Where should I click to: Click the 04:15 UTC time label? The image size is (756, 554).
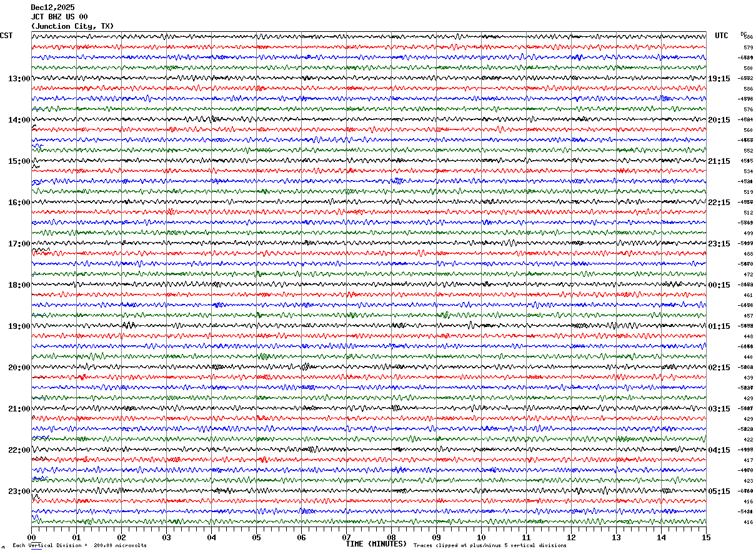pyautogui.click(x=719, y=450)
